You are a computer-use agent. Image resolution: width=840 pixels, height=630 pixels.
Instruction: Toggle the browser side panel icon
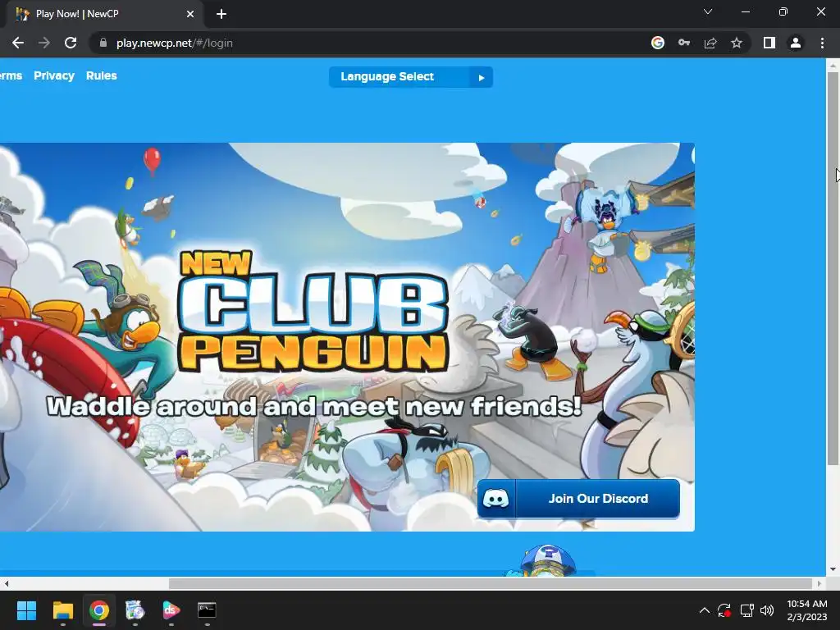click(769, 43)
